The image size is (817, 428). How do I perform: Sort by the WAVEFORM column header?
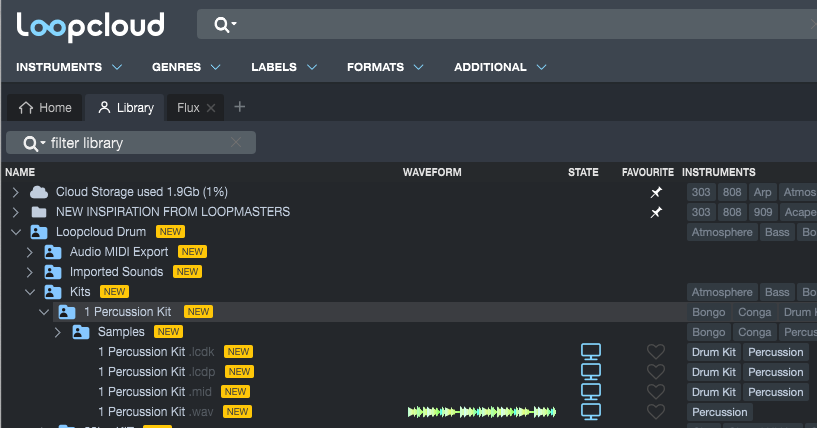click(432, 172)
